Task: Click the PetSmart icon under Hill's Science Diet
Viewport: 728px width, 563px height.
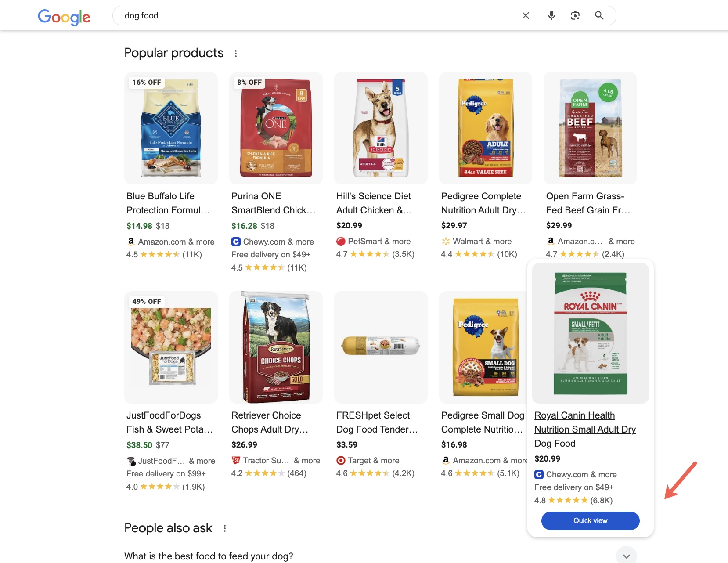Action: [x=341, y=241]
